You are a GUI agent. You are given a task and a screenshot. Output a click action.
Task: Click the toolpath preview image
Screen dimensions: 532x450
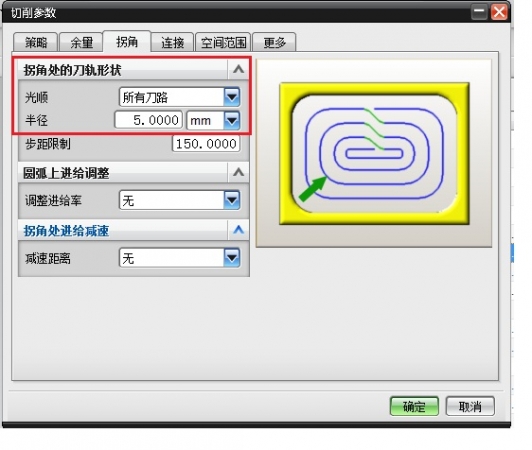tap(374, 153)
